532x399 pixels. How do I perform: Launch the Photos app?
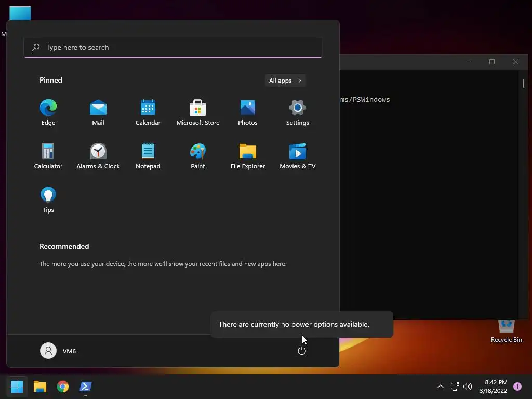tap(248, 113)
